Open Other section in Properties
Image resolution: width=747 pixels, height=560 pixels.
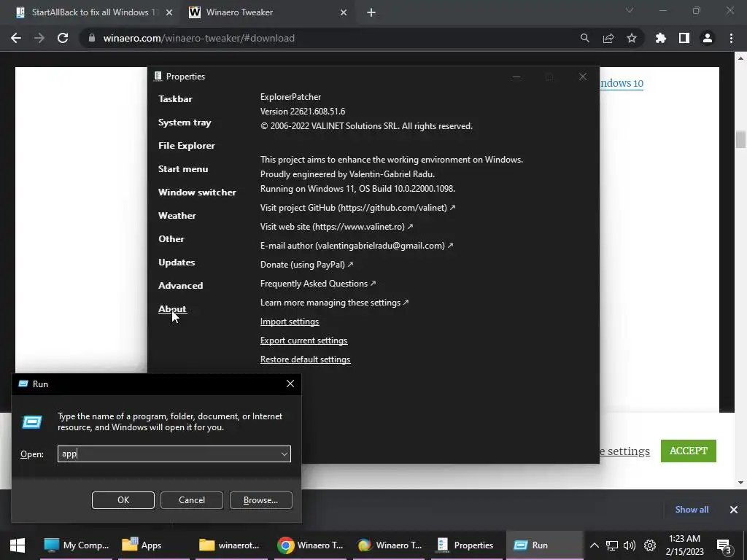click(171, 239)
